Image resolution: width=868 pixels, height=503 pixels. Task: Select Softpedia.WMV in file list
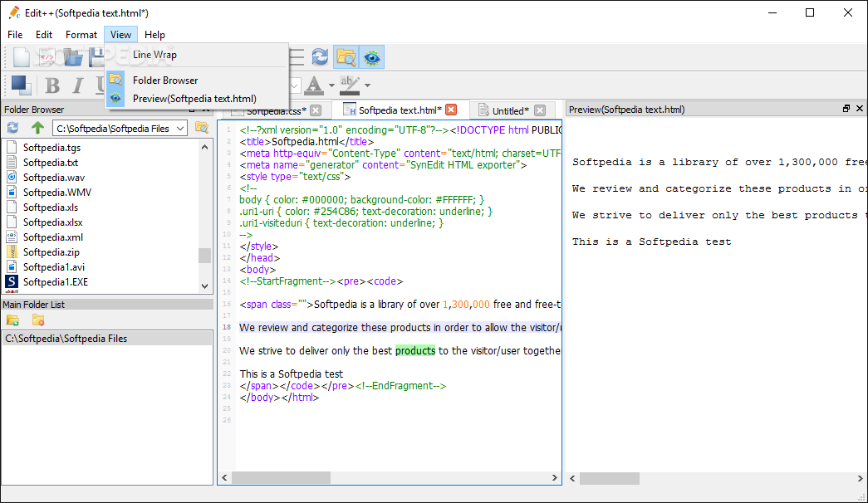tap(57, 193)
